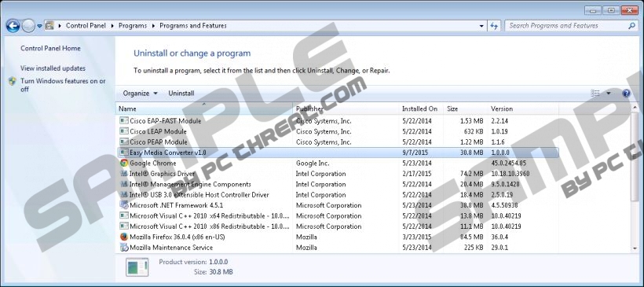Click the Mozilla Maintenance Service icon
The image size is (644, 287).
tap(123, 248)
